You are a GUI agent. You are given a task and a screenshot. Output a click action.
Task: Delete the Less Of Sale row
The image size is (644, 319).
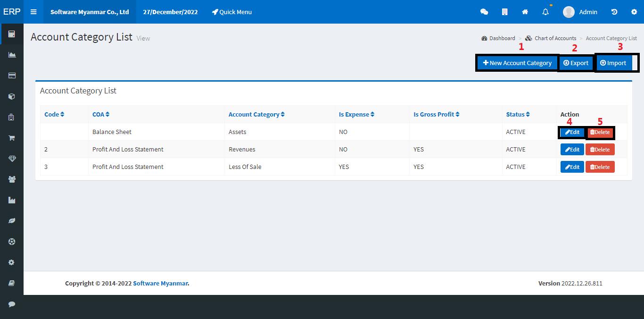[x=600, y=167]
